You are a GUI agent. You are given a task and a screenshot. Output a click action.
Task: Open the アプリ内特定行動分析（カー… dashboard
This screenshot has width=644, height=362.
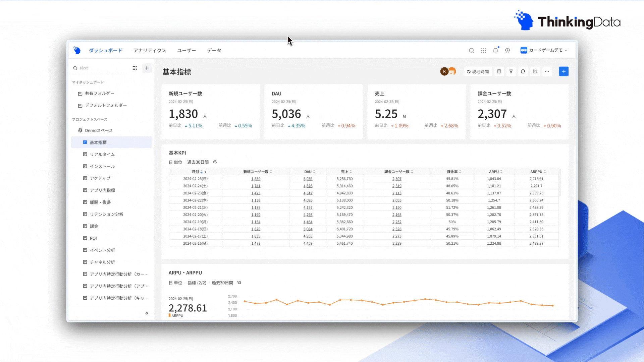click(x=111, y=274)
